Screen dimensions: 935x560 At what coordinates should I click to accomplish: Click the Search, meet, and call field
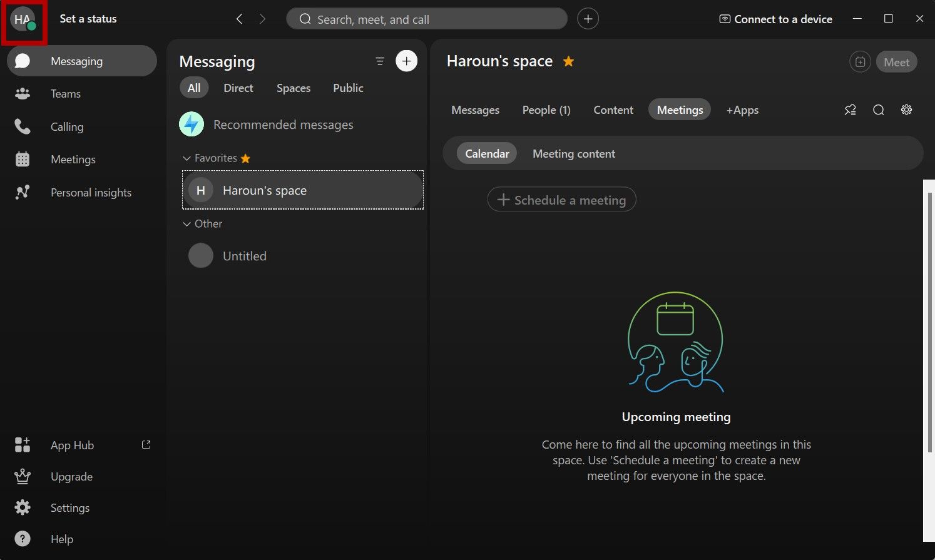(426, 19)
